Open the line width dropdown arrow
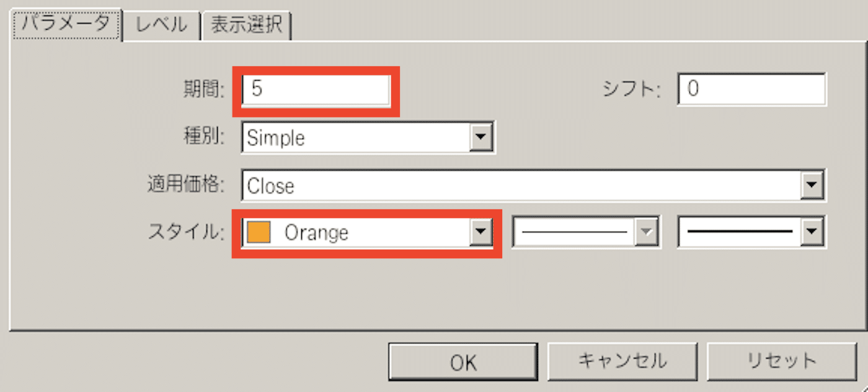This screenshot has height=392, width=868. [812, 233]
